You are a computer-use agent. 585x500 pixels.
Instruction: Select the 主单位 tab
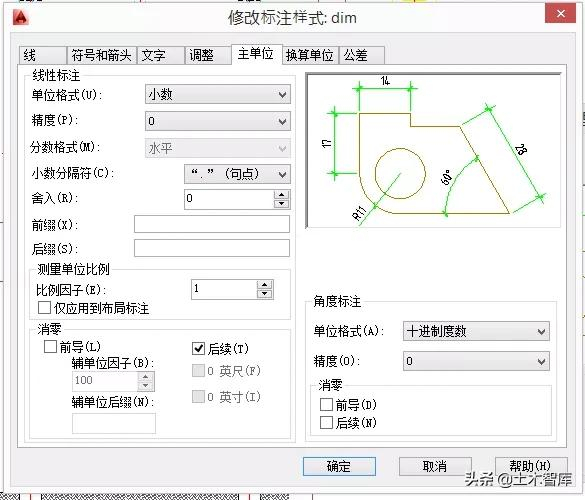click(x=256, y=54)
